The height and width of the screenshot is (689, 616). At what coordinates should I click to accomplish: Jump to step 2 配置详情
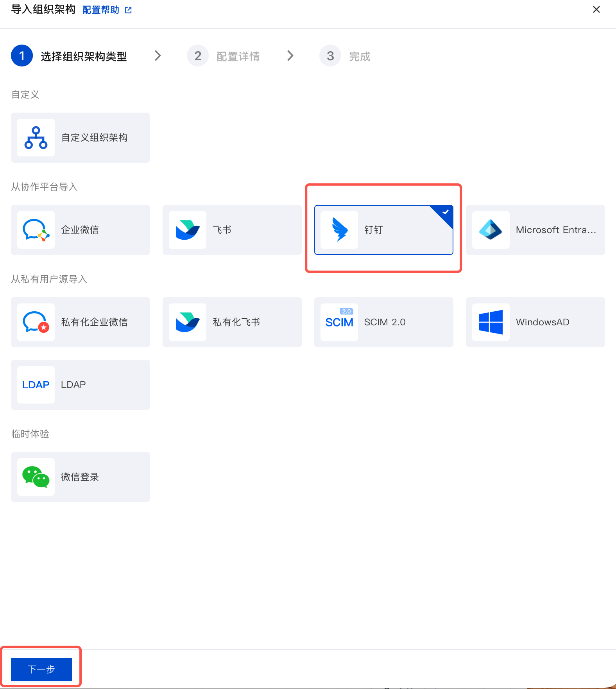click(x=223, y=56)
